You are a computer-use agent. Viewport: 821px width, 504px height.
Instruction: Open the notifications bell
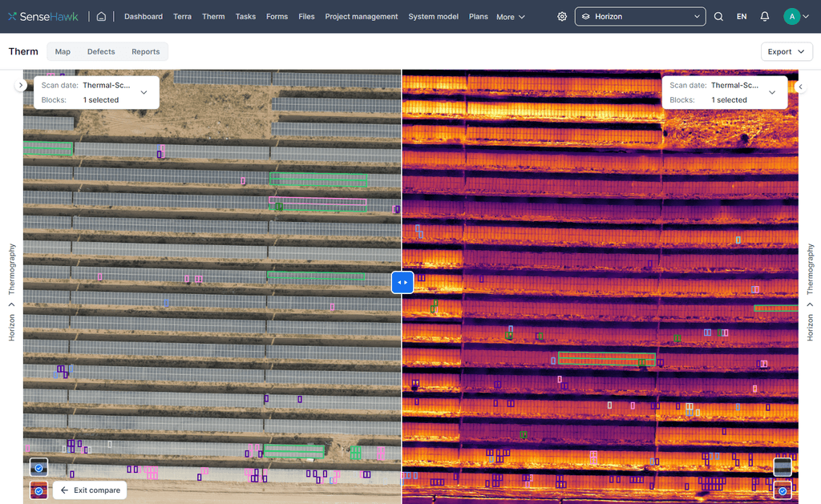click(x=763, y=16)
